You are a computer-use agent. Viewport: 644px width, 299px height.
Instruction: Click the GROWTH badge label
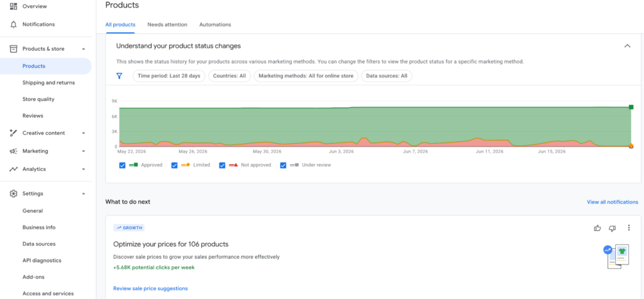[129, 227]
